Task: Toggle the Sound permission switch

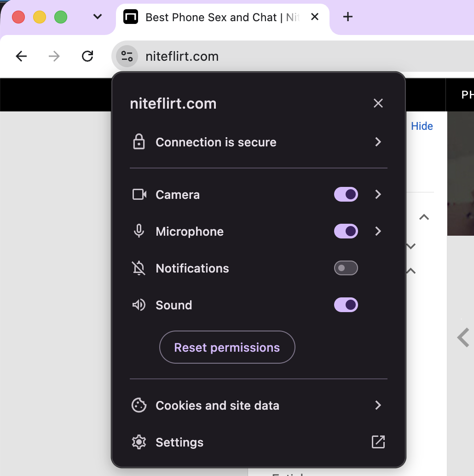Action: pyautogui.click(x=346, y=305)
